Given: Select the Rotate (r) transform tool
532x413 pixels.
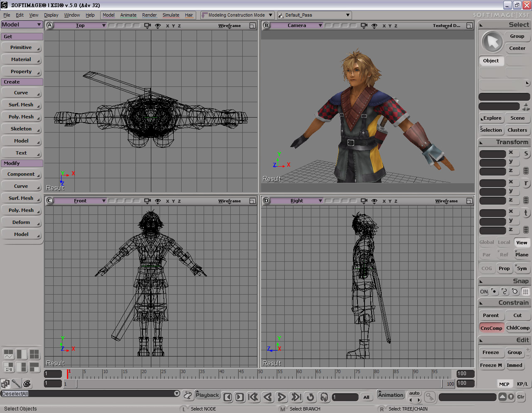Looking at the screenshot, I should (x=526, y=183).
